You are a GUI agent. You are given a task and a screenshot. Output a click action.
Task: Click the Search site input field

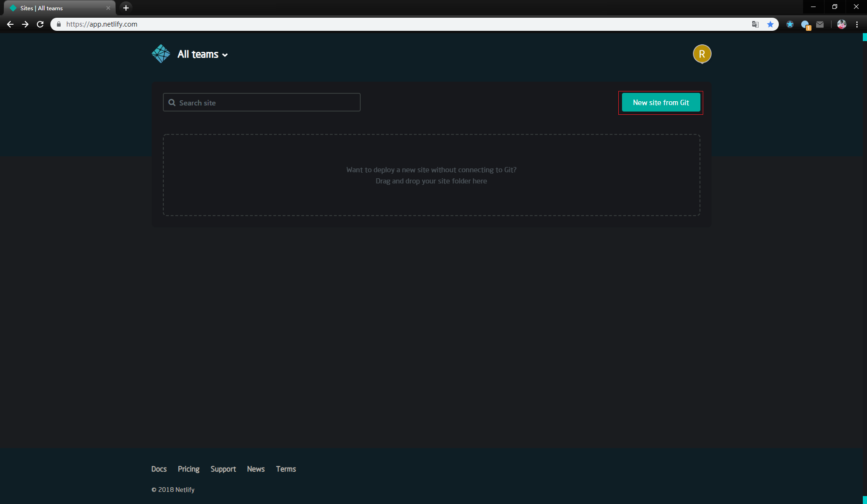[261, 102]
